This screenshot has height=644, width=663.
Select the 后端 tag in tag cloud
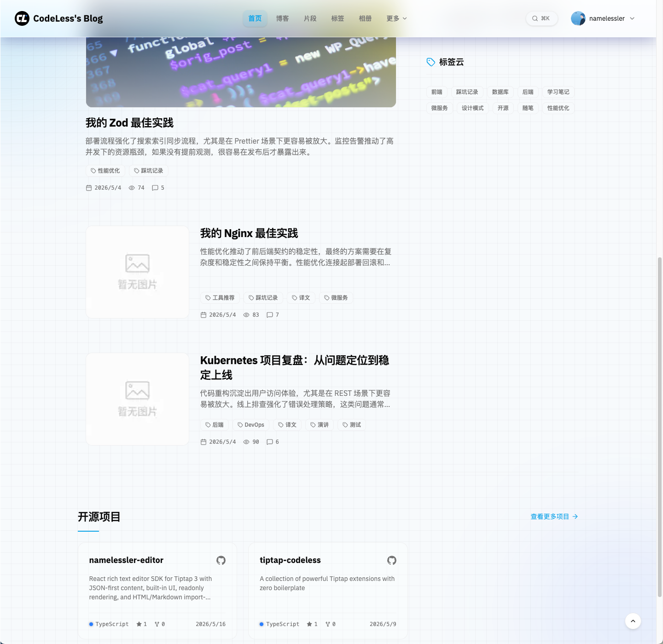528,92
